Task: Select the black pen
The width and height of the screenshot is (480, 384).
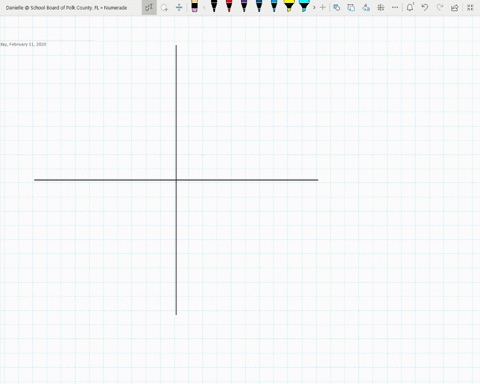Action: 214,6
